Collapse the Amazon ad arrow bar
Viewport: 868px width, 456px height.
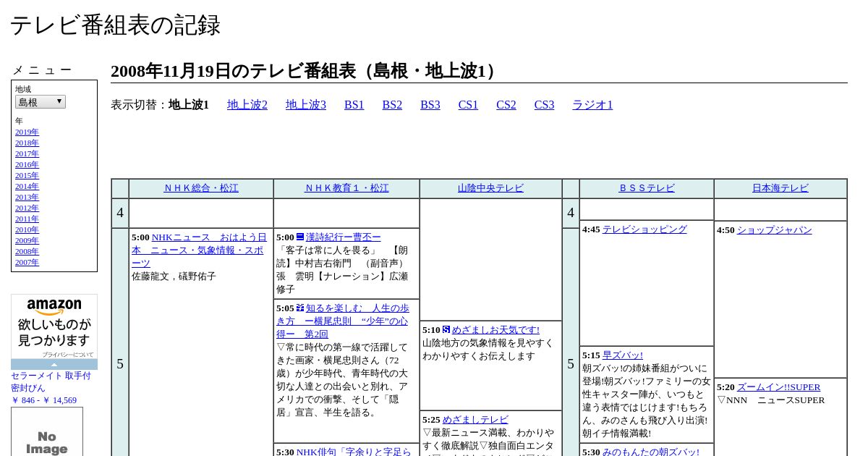coord(54,364)
